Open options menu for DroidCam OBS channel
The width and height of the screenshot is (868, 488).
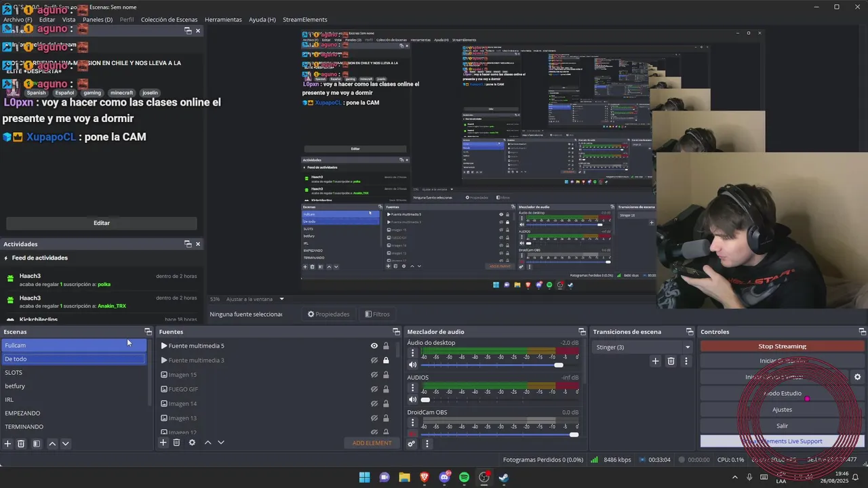(x=412, y=424)
